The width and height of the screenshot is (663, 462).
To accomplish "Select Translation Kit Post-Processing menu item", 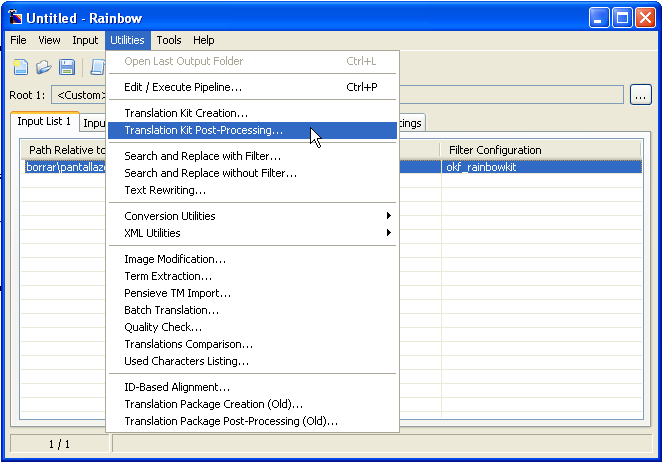I will click(203, 130).
